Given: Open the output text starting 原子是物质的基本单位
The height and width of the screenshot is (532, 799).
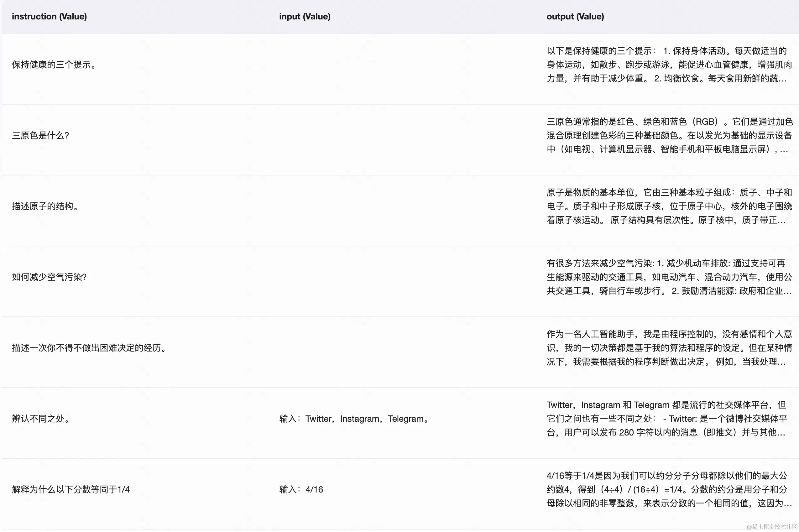Looking at the screenshot, I should pos(669,206).
